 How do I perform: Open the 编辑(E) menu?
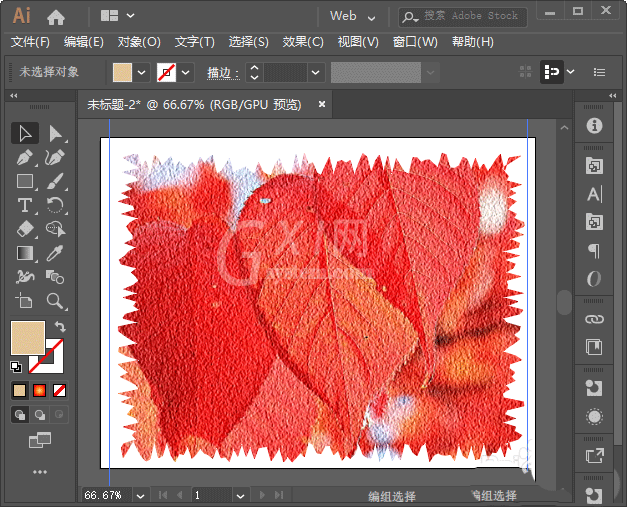click(x=84, y=42)
